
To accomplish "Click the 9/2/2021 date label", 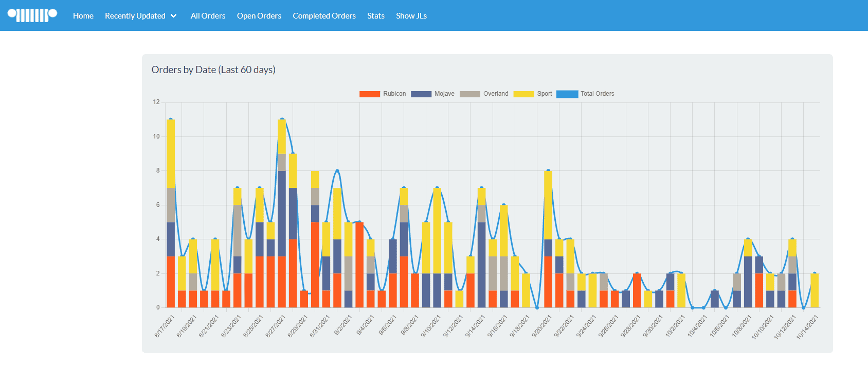I will (343, 325).
